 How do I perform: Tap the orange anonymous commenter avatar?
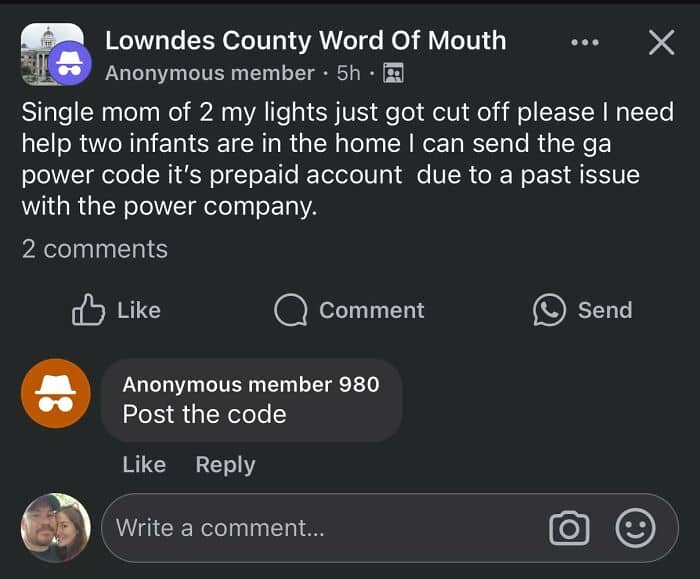click(x=56, y=394)
